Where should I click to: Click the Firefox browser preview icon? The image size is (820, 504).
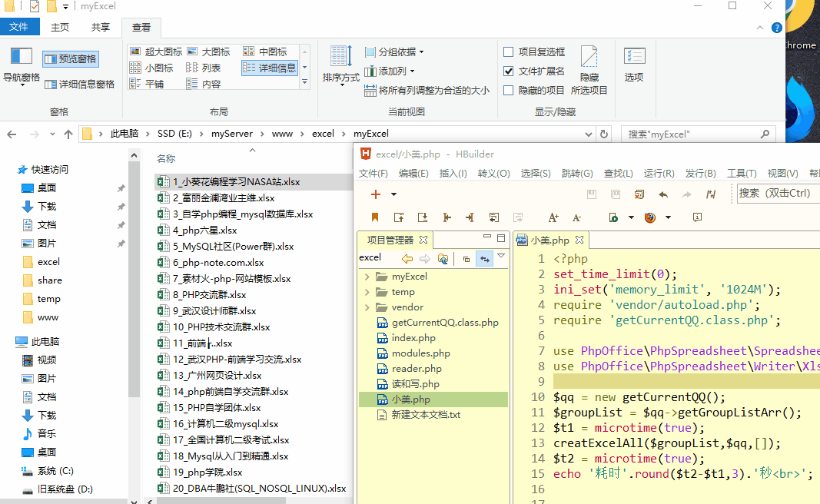point(650,217)
